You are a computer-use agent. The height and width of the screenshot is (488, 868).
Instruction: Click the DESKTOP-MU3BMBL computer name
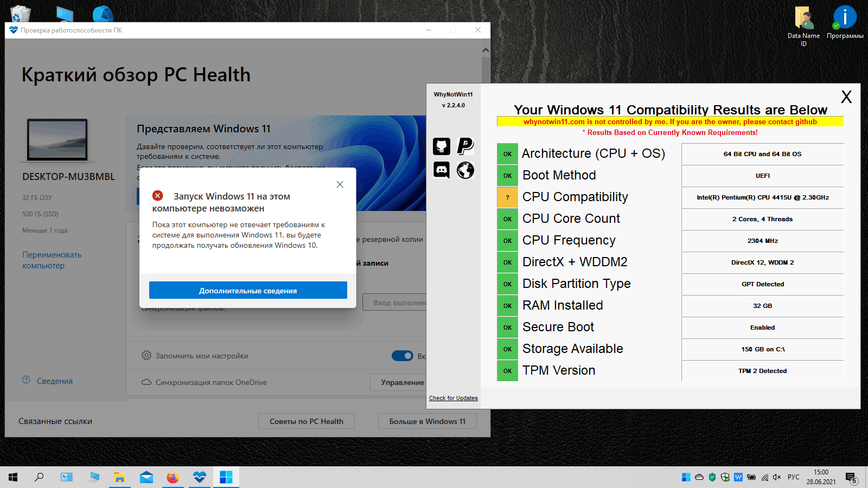[68, 177]
